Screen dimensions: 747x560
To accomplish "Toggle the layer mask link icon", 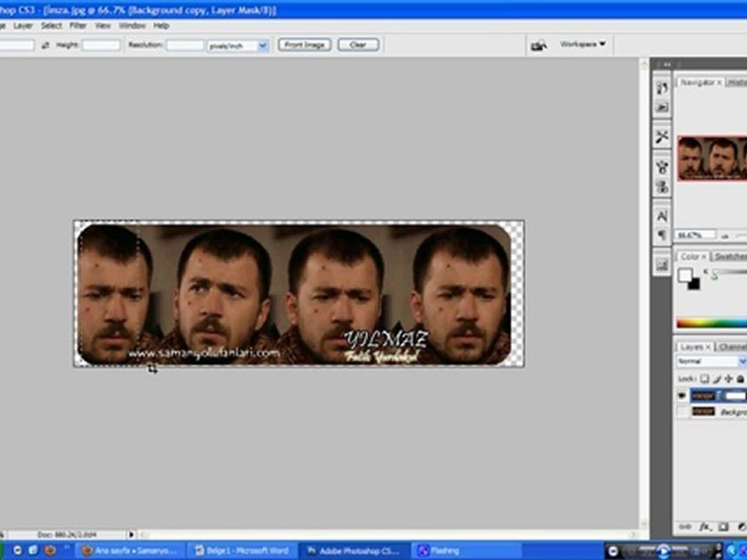I will (721, 396).
